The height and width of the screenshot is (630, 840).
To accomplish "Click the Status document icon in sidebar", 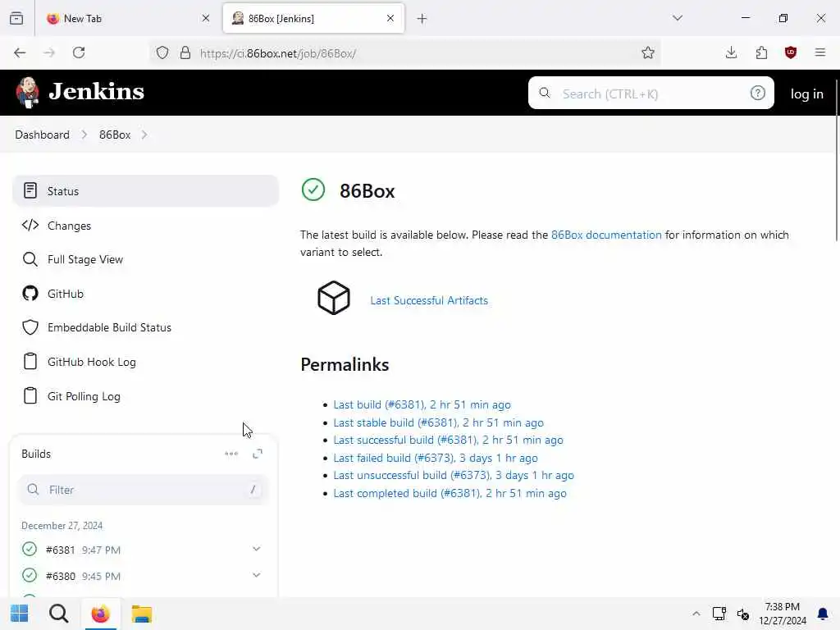I will click(x=30, y=190).
